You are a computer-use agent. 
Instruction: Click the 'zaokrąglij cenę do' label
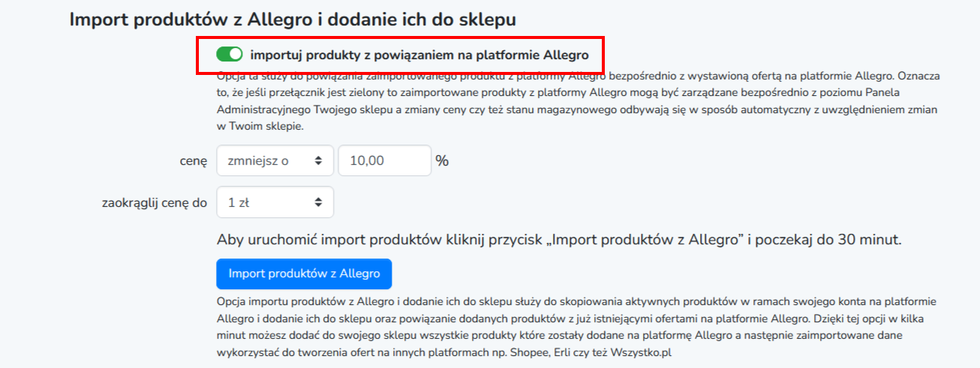coord(154,202)
